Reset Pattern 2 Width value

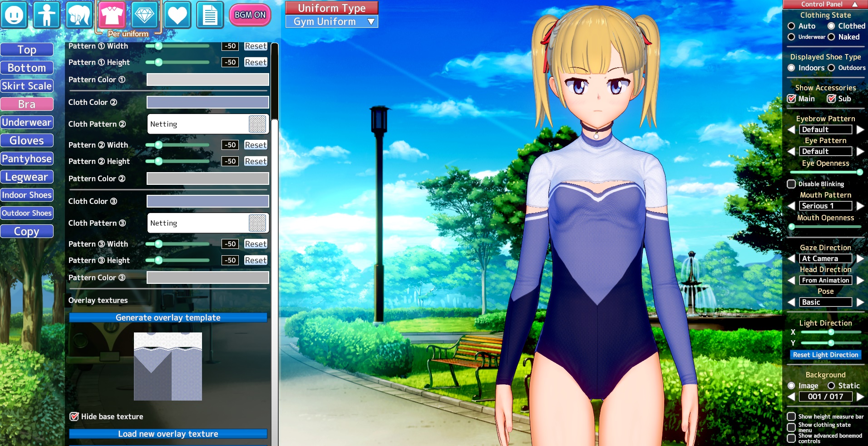256,145
